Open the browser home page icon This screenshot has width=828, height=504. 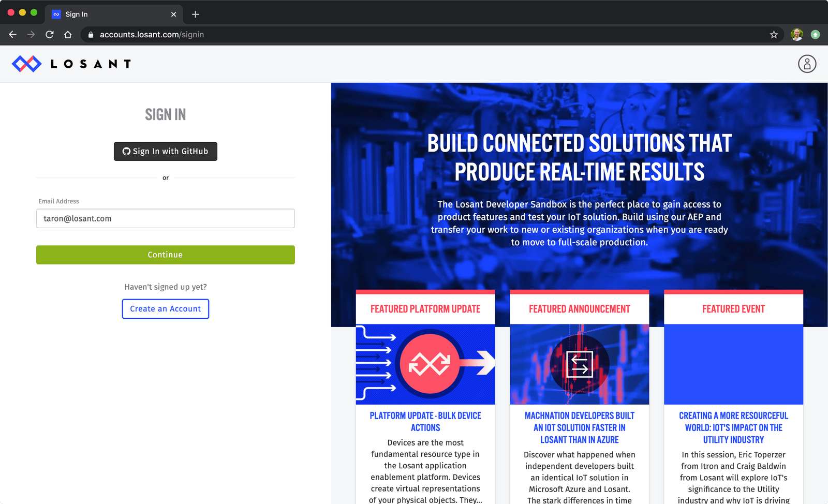(x=68, y=35)
